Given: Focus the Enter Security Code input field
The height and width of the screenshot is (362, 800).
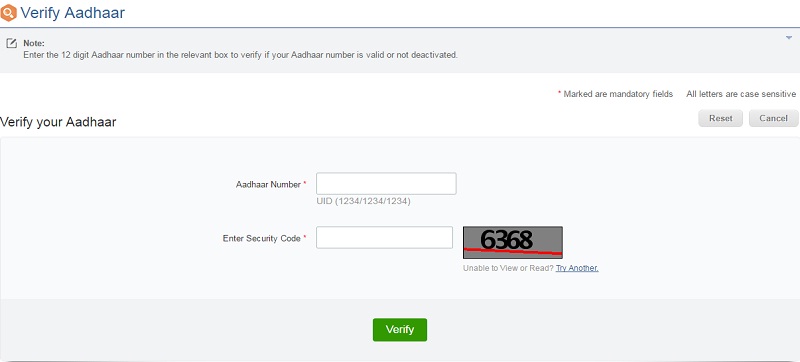Looking at the screenshot, I should pyautogui.click(x=384, y=238).
